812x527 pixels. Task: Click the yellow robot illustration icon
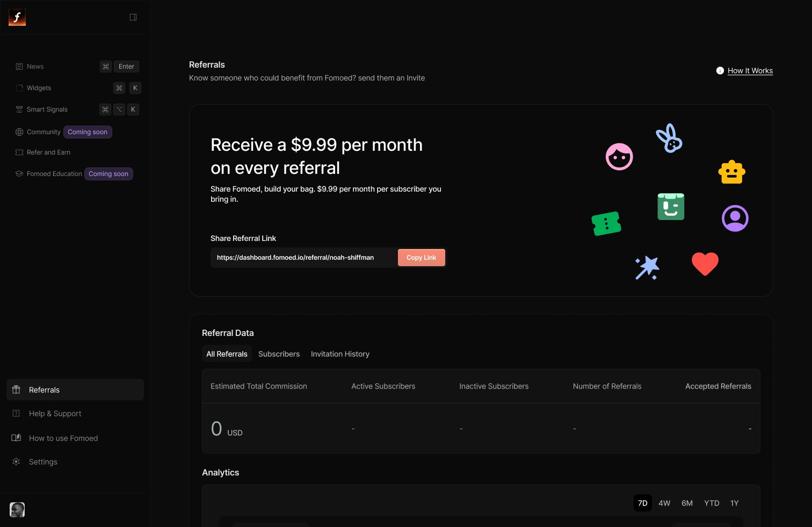[732, 172]
